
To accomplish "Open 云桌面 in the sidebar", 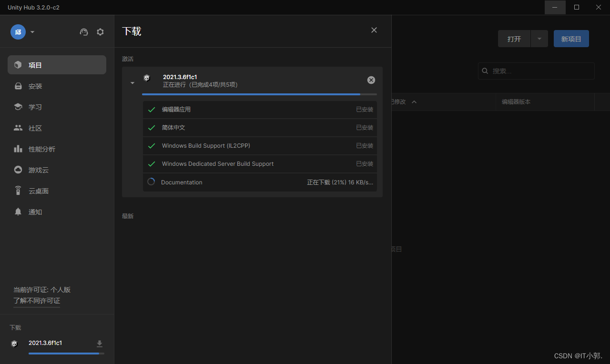I will tap(57, 191).
